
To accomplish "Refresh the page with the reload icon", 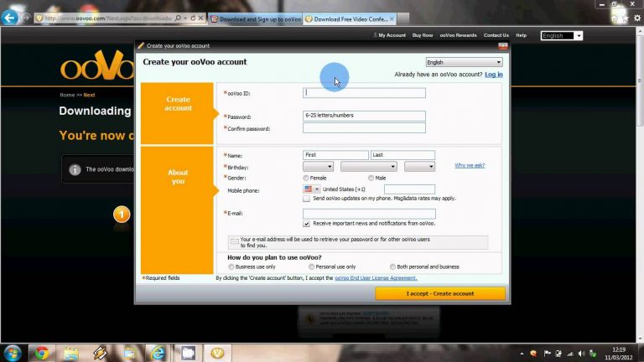I will (x=193, y=18).
